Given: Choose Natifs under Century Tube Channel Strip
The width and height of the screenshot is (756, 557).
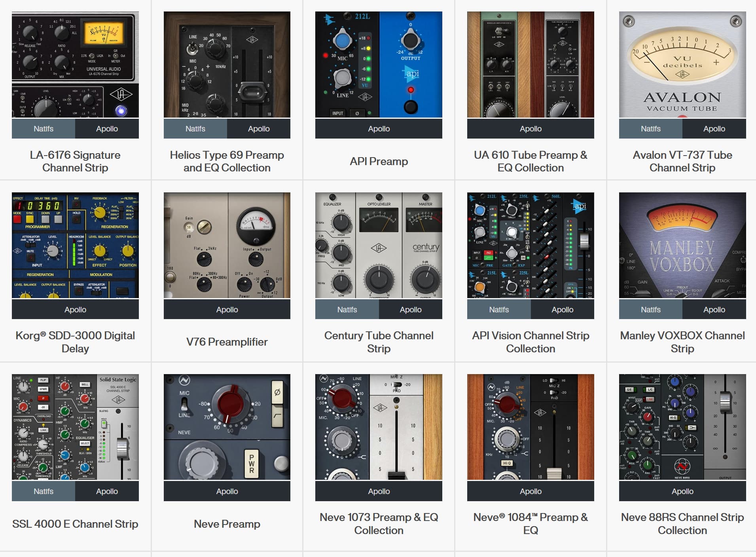Looking at the screenshot, I should point(347,310).
